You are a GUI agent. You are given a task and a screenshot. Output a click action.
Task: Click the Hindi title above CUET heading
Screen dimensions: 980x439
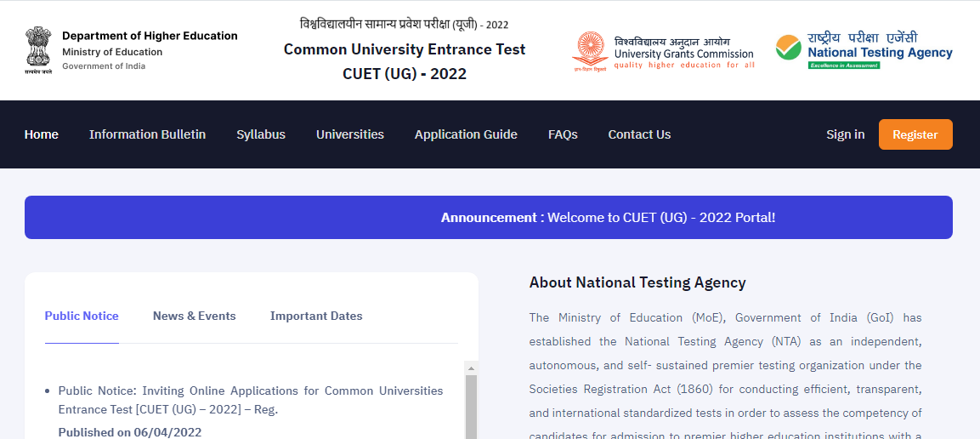pyautogui.click(x=405, y=25)
